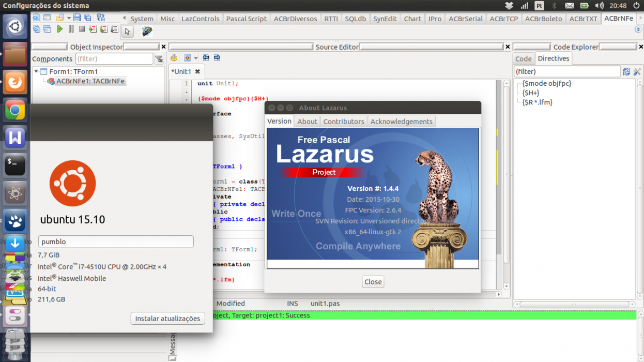Viewport: 644px width, 362px height.
Task: Clear the Object Inspector component filter
Action: tap(159, 59)
